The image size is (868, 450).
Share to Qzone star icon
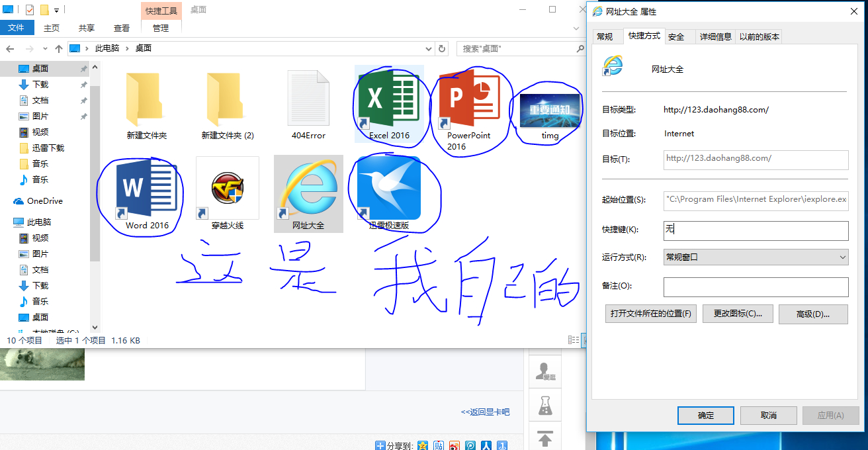pos(423,445)
